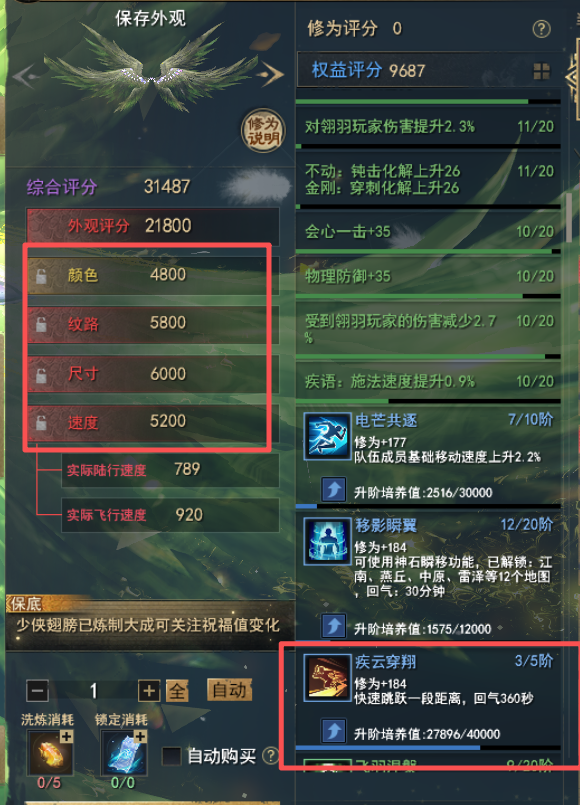Enable the 自动购买 checkbox
580x805 pixels.
(x=171, y=756)
